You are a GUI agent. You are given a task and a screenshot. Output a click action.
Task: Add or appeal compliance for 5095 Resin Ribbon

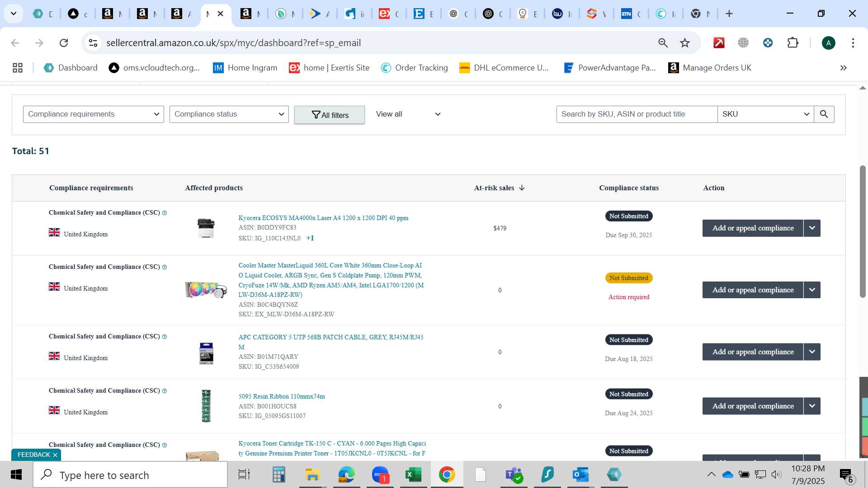tap(753, 406)
